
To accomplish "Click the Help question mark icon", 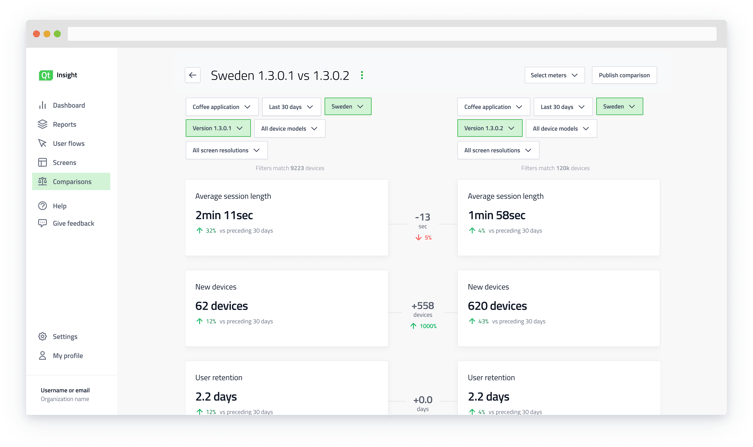I will (x=42, y=206).
